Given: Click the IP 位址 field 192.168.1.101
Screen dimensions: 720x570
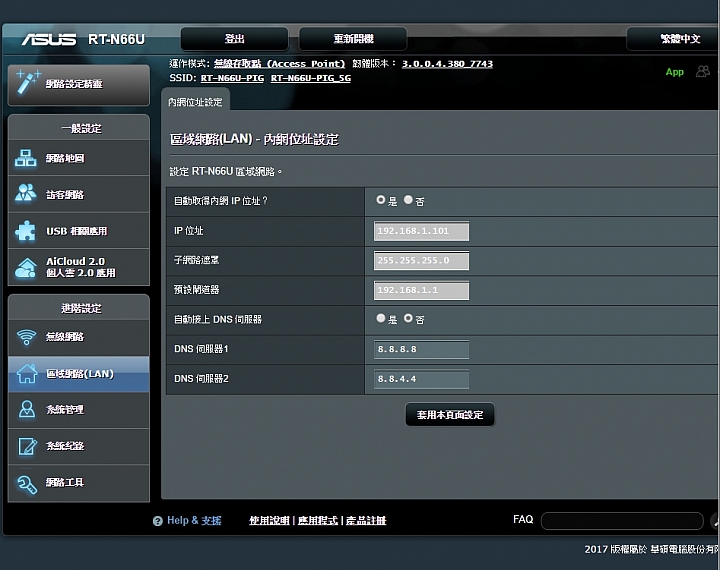Looking at the screenshot, I should 422,231.
